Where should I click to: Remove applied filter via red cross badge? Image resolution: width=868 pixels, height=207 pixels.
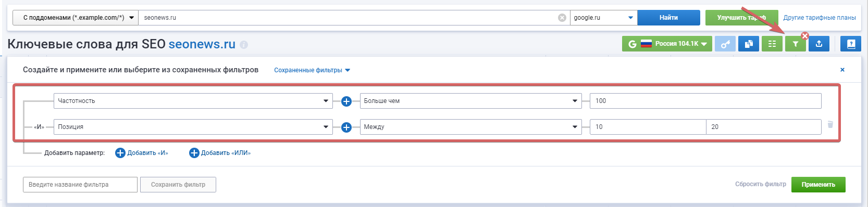pyautogui.click(x=805, y=36)
